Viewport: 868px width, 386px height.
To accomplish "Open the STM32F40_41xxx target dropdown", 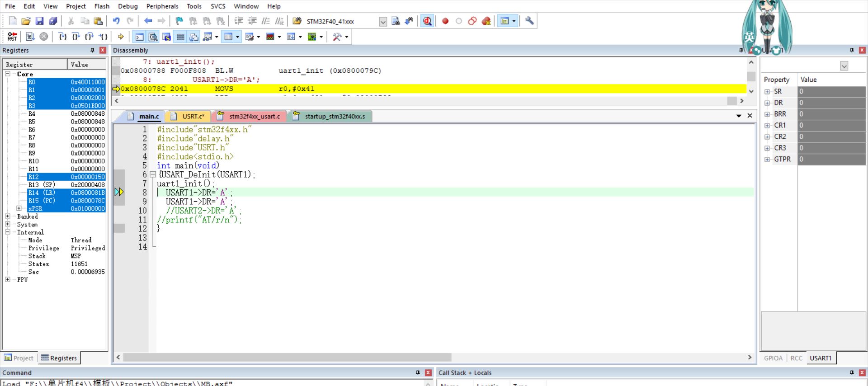I will tap(382, 22).
